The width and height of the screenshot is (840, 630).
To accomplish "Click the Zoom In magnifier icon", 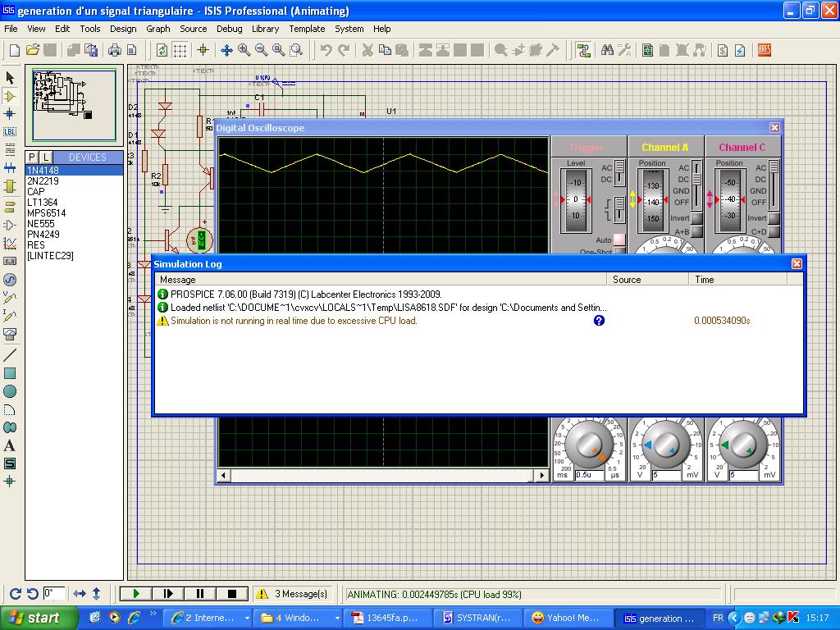I will coord(244,50).
